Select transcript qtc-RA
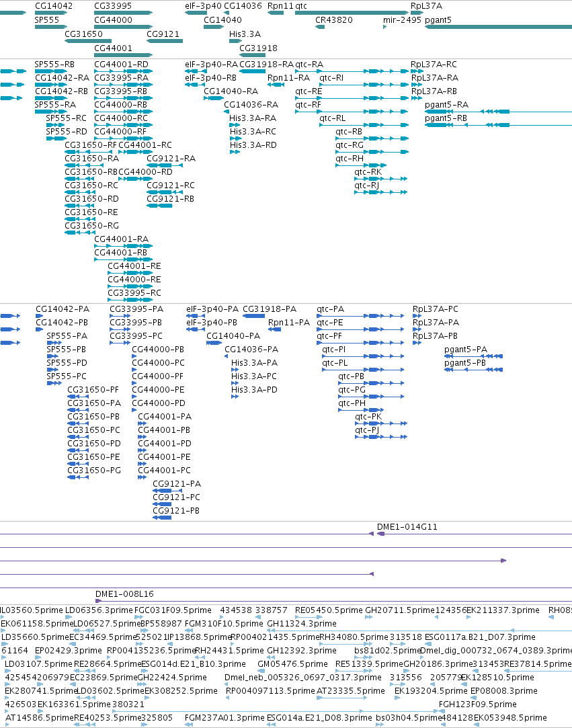Viewport: 572px width, 728px height. click(309, 64)
